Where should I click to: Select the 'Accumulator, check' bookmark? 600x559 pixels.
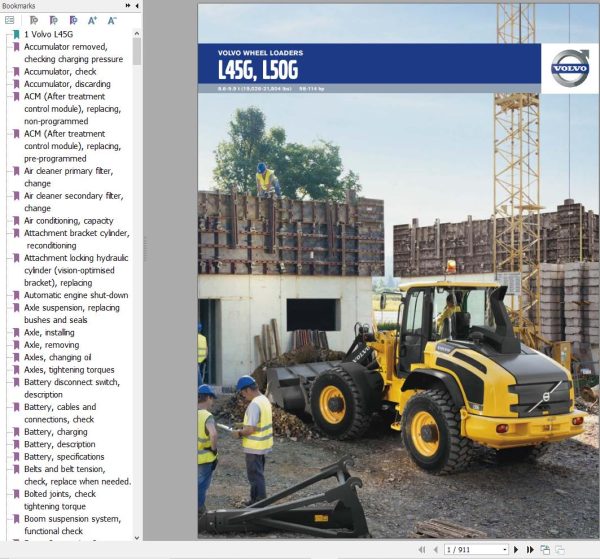tap(60, 72)
